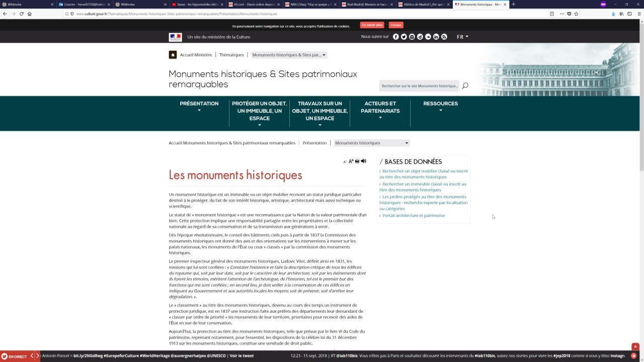Open the bit.ly/2NGdRwg link in the ticker

pos(88,356)
